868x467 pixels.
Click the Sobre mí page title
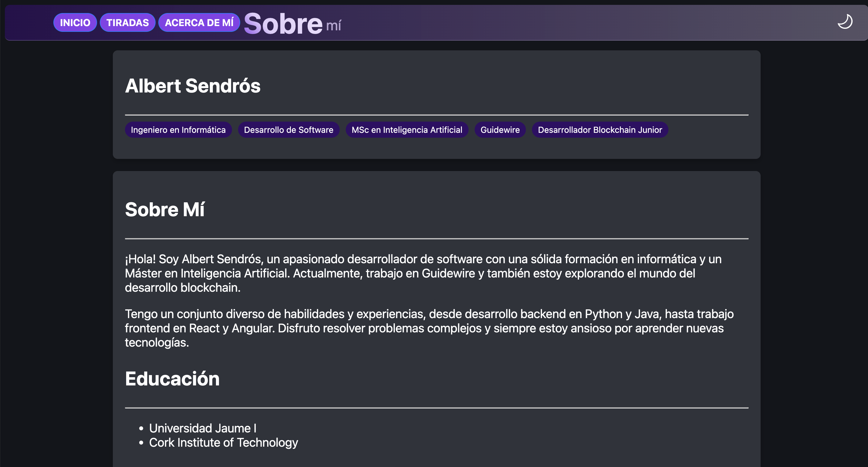(292, 24)
